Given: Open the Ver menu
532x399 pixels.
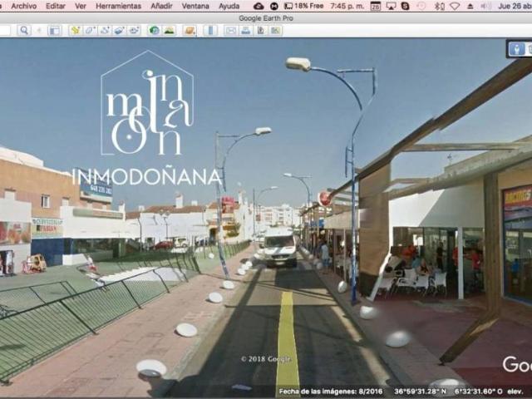Looking at the screenshot, I should tap(81, 6).
